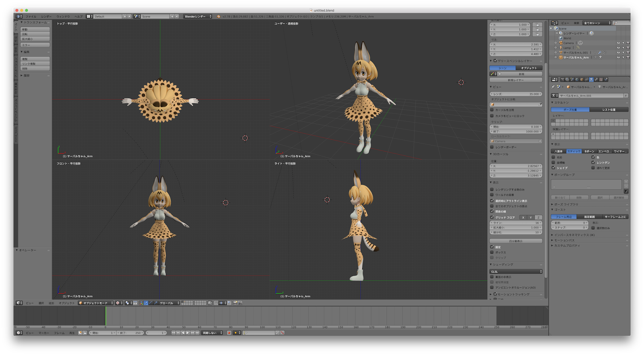The image size is (644, 355).
Task: Toggle レントゲン (X-ray) checkbox
Action: point(593,162)
